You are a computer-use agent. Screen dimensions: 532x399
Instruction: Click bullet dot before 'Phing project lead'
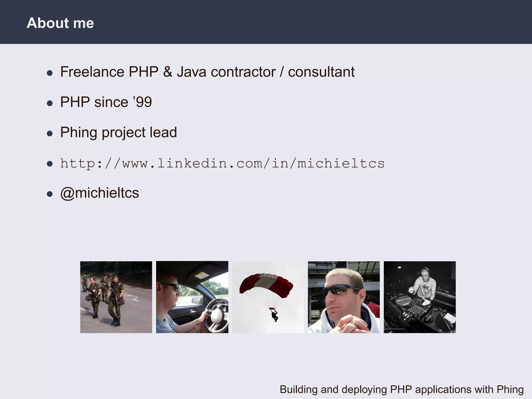pyautogui.click(x=50, y=134)
